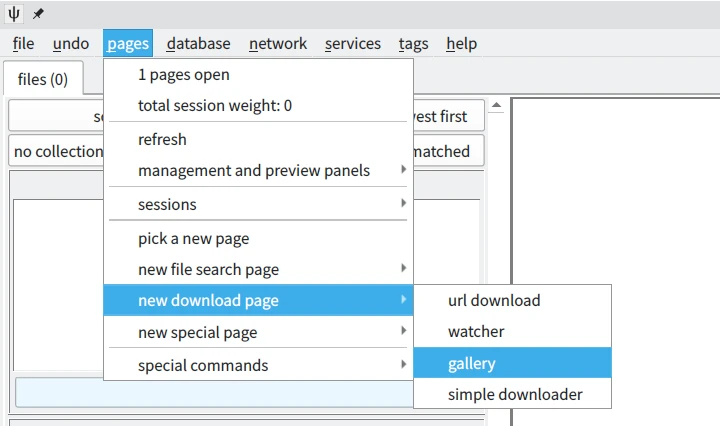Open the services menu
Image resolution: width=720 pixels, height=426 pixels.
click(x=352, y=43)
